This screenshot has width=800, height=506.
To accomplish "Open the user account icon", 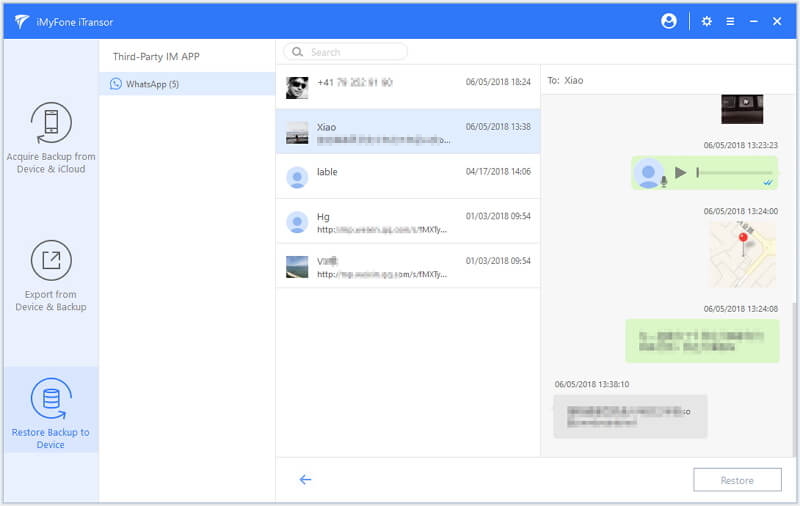I will 668,21.
